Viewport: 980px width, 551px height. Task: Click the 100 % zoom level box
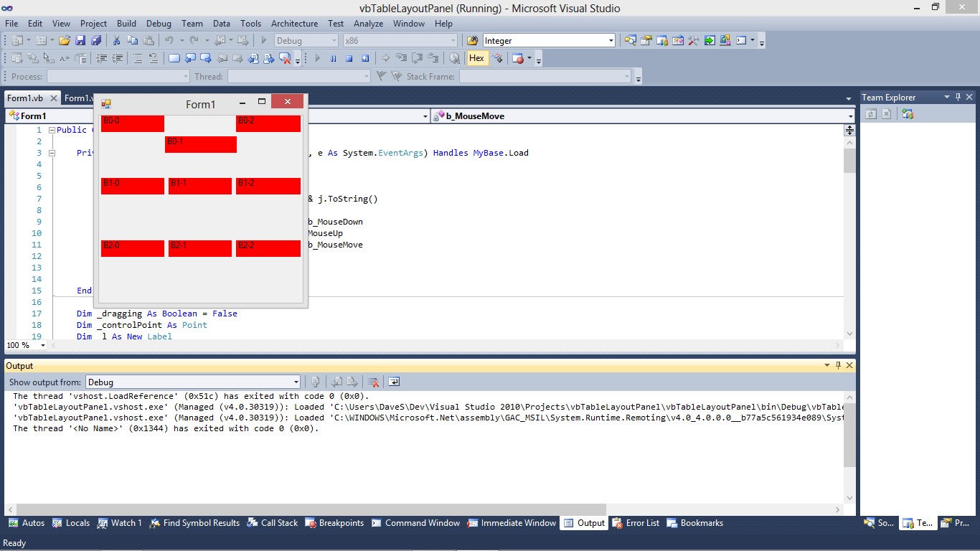(26, 345)
